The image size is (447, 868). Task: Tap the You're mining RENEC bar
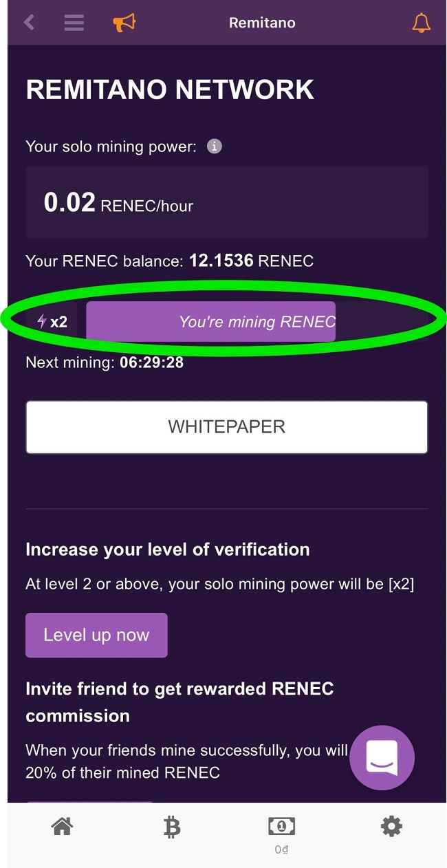(x=210, y=321)
